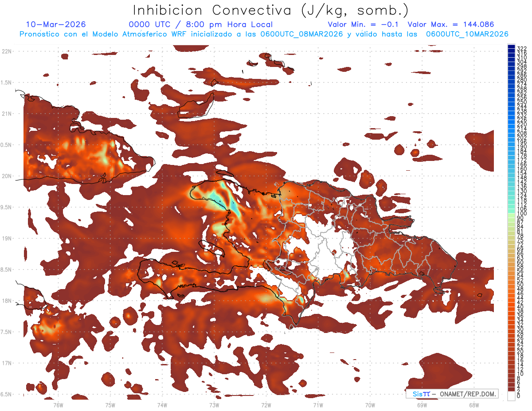Click the '68W' longitude label
The width and height of the screenshot is (532, 411).
[474, 404]
